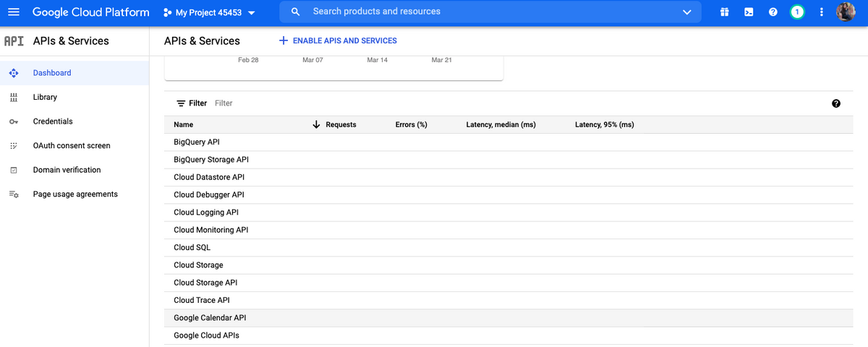The image size is (868, 347).
Task: Open the hamburger navigation menu
Action: point(14,12)
